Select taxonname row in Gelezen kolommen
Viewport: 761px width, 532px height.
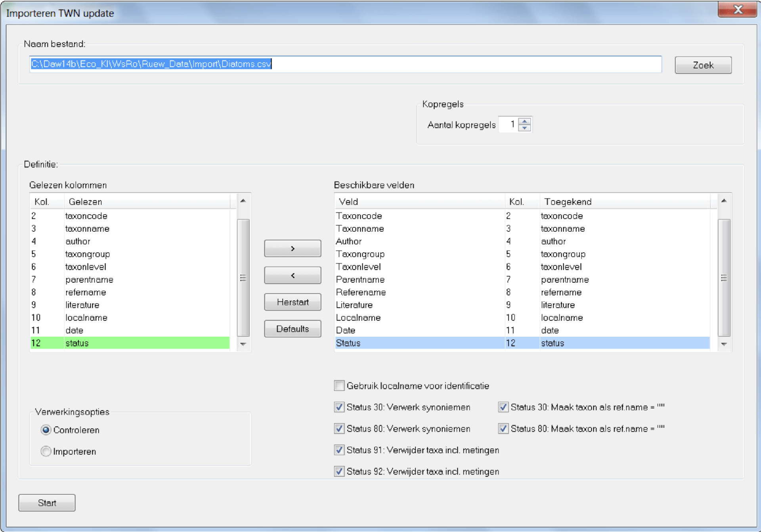point(130,229)
